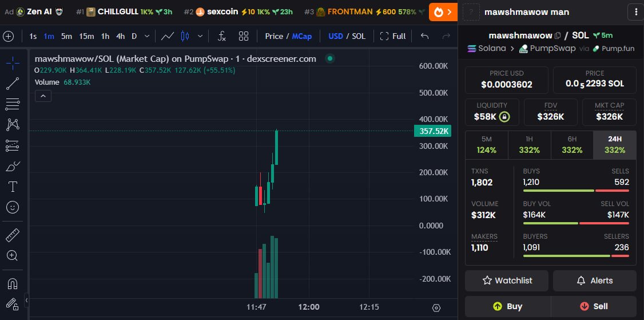This screenshot has width=644, height=320.
Task: Select the XABCD pattern tool
Action: 13,125
